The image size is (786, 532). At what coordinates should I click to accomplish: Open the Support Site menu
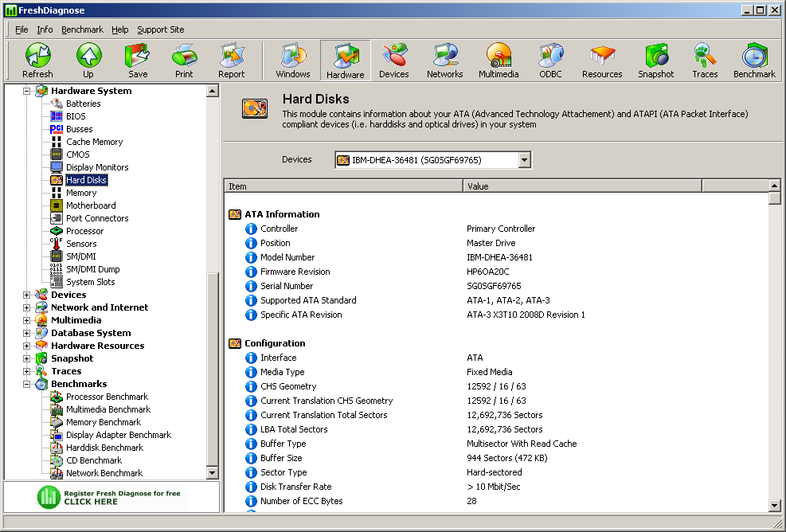point(160,29)
